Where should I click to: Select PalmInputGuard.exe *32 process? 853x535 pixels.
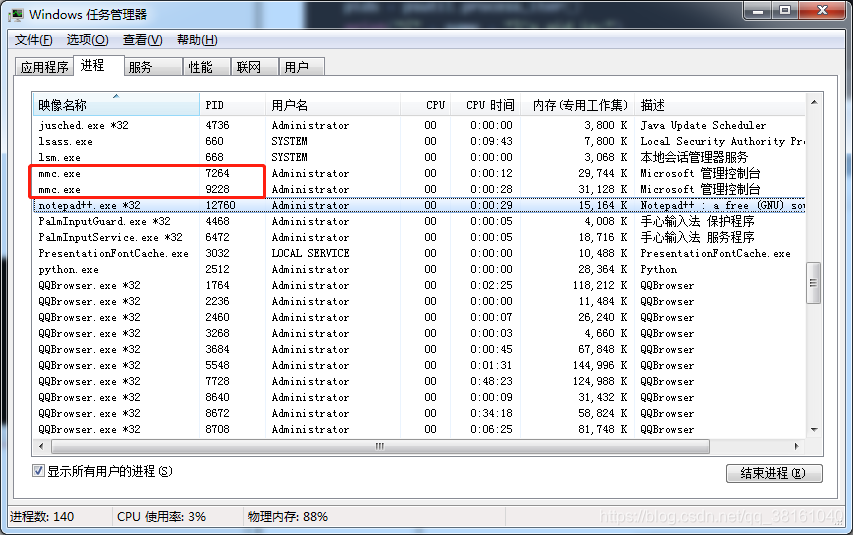pyautogui.click(x=419, y=222)
